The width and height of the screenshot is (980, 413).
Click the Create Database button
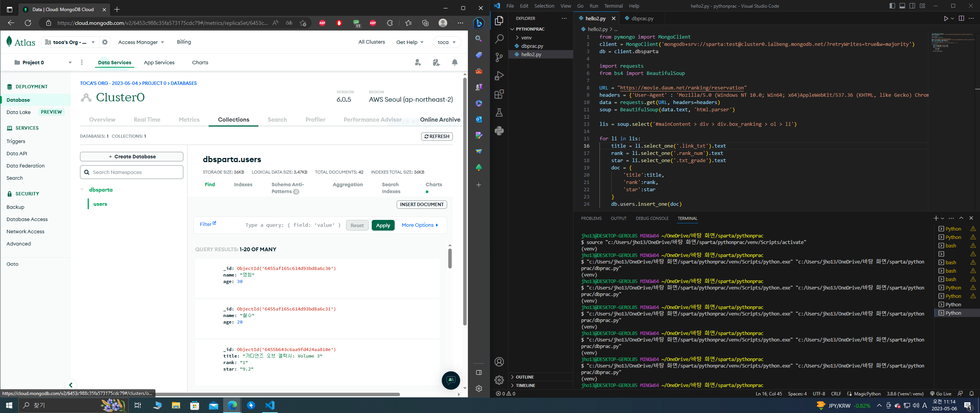click(132, 157)
